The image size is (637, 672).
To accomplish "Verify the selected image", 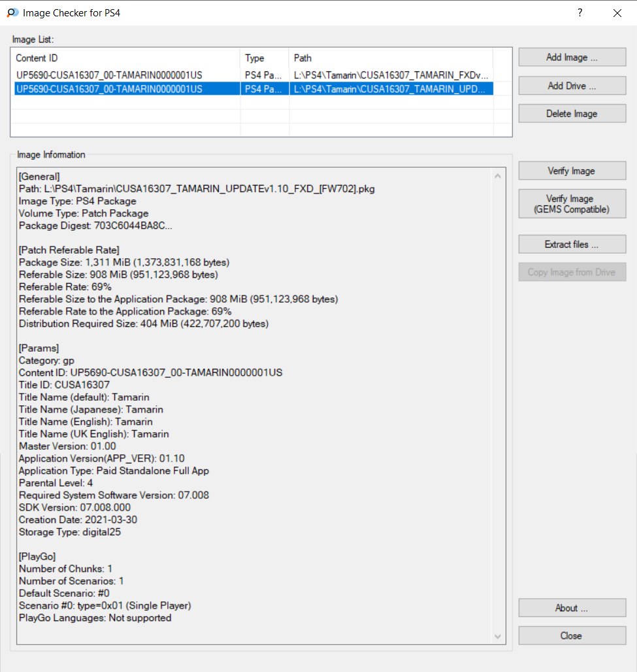I will [572, 171].
